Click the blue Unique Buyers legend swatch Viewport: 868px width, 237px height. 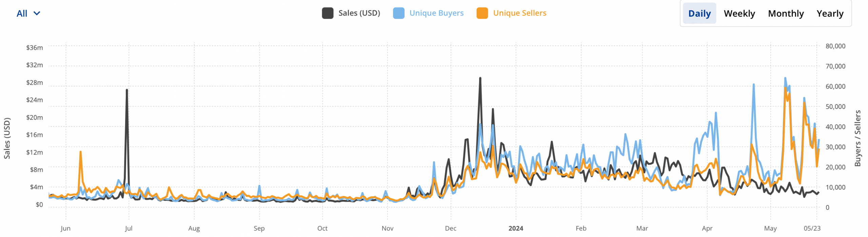coord(398,13)
